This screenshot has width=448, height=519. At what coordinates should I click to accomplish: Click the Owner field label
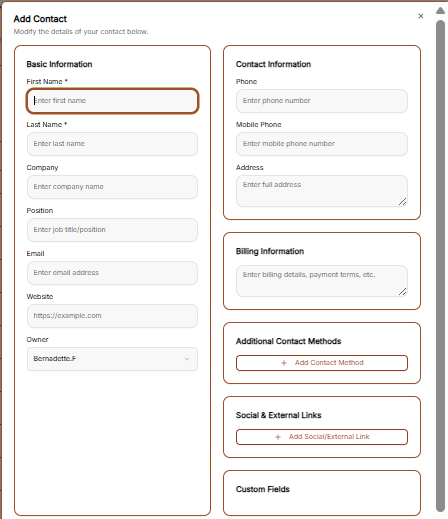[37, 339]
